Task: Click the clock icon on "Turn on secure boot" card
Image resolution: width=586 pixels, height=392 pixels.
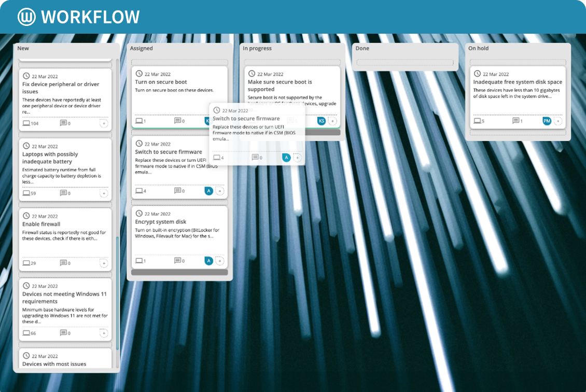Action: (x=138, y=74)
